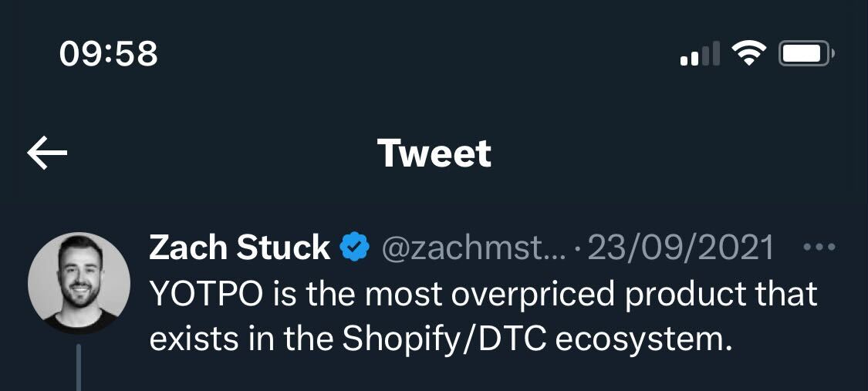
Task: Open Zach Stuck's profile photo
Action: tap(79, 283)
